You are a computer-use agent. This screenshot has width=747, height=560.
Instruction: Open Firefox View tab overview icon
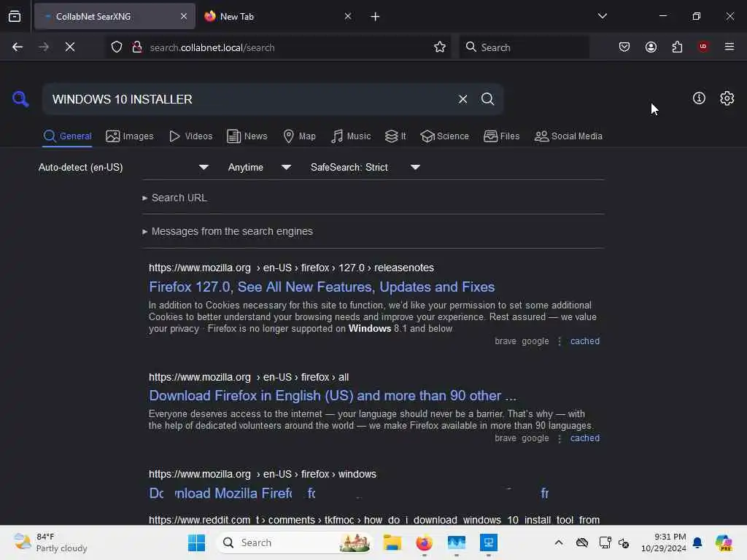click(x=15, y=17)
